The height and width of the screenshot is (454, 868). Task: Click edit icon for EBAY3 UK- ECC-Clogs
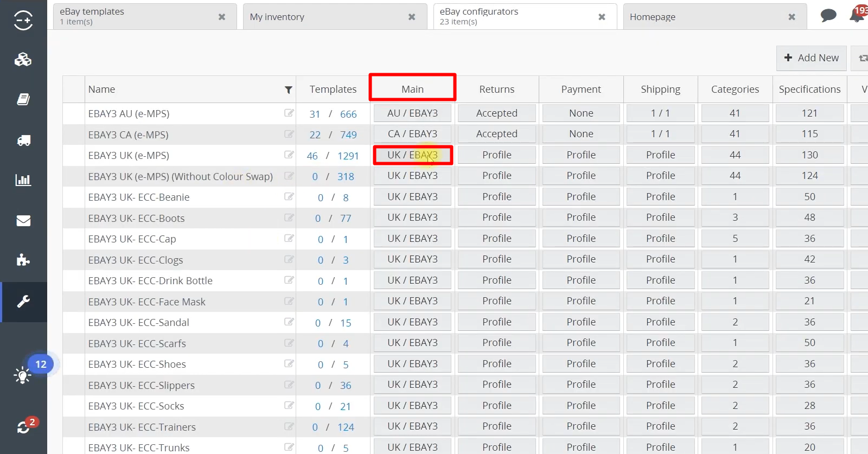click(x=289, y=259)
